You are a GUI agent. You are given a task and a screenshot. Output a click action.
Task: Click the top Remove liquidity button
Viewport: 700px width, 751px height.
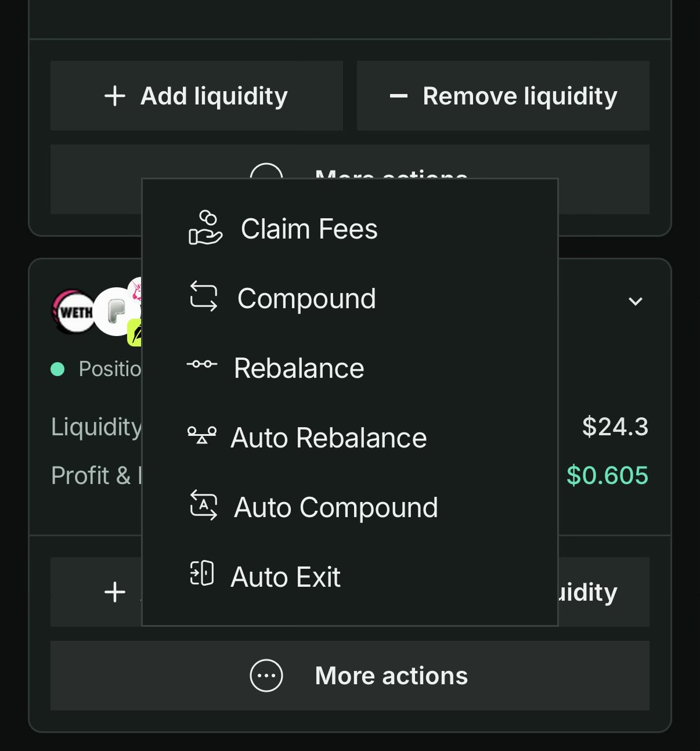click(503, 96)
